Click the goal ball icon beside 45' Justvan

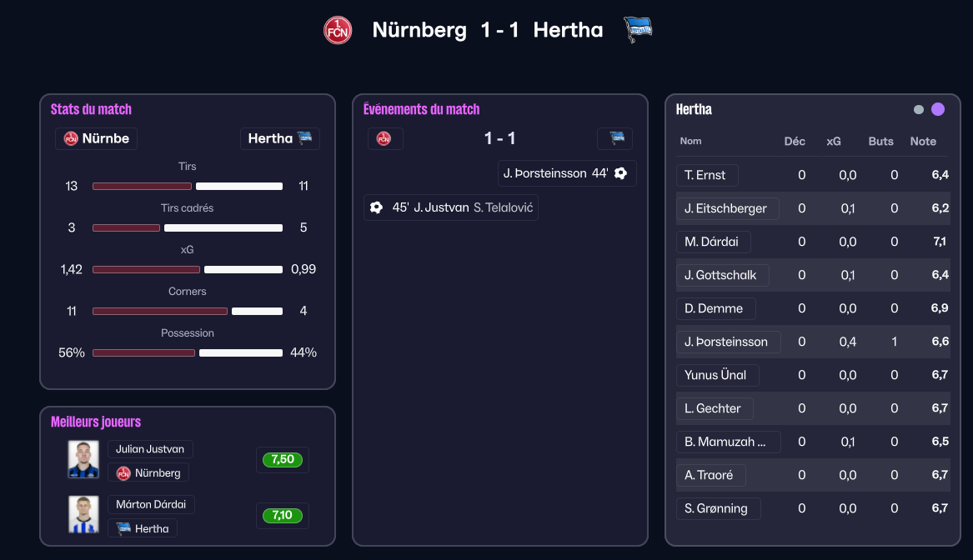pyautogui.click(x=377, y=207)
